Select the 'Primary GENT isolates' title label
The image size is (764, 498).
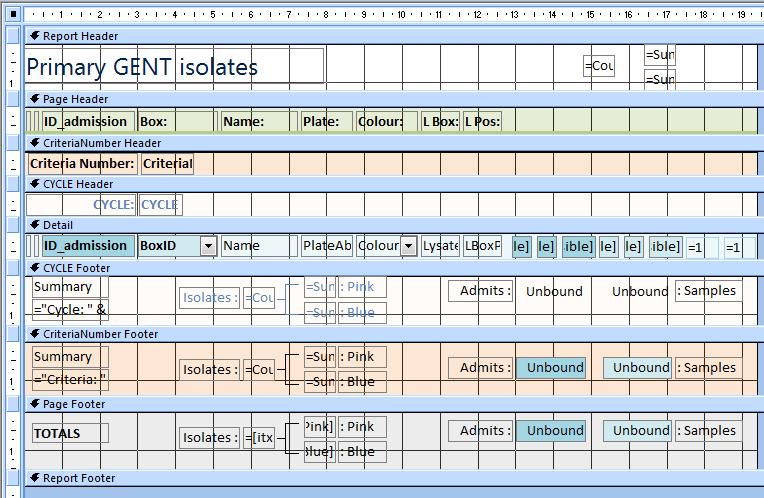coord(175,66)
